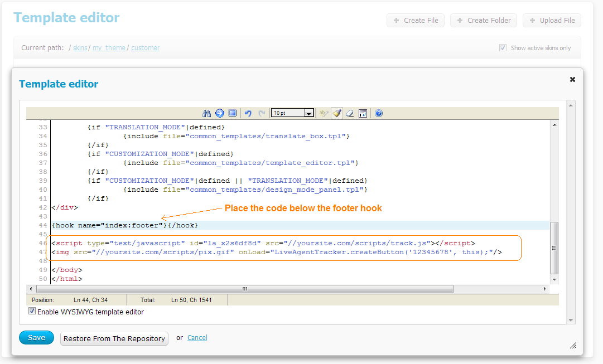Click Save button
Image resolution: width=603 pixels, height=364 pixels.
tap(36, 338)
